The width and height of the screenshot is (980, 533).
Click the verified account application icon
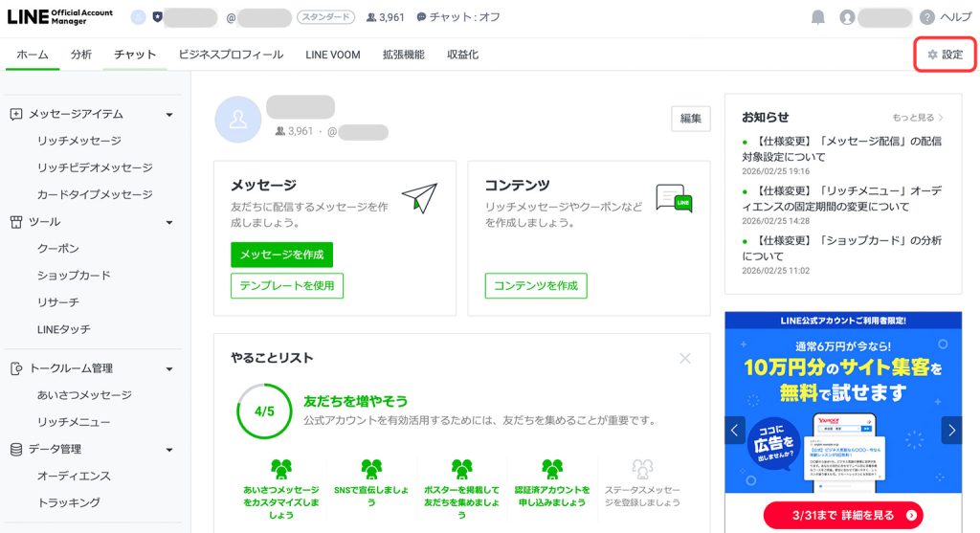(551, 469)
